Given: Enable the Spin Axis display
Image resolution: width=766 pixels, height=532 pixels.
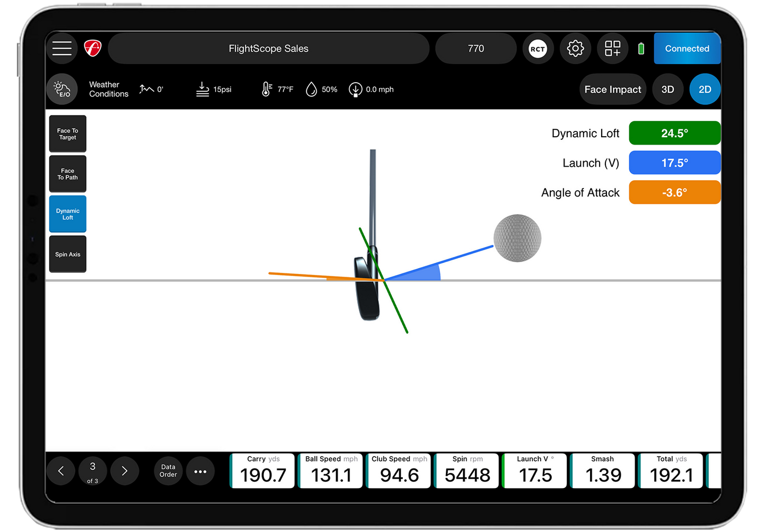Looking at the screenshot, I should tap(67, 254).
